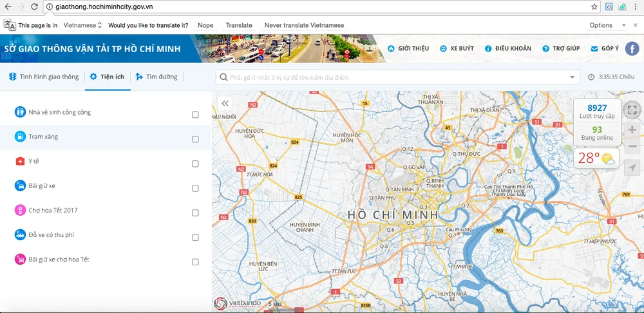This screenshot has height=313, width=644.
Task: Toggle the Bãi giữ xe checkbox
Action: [x=195, y=188]
